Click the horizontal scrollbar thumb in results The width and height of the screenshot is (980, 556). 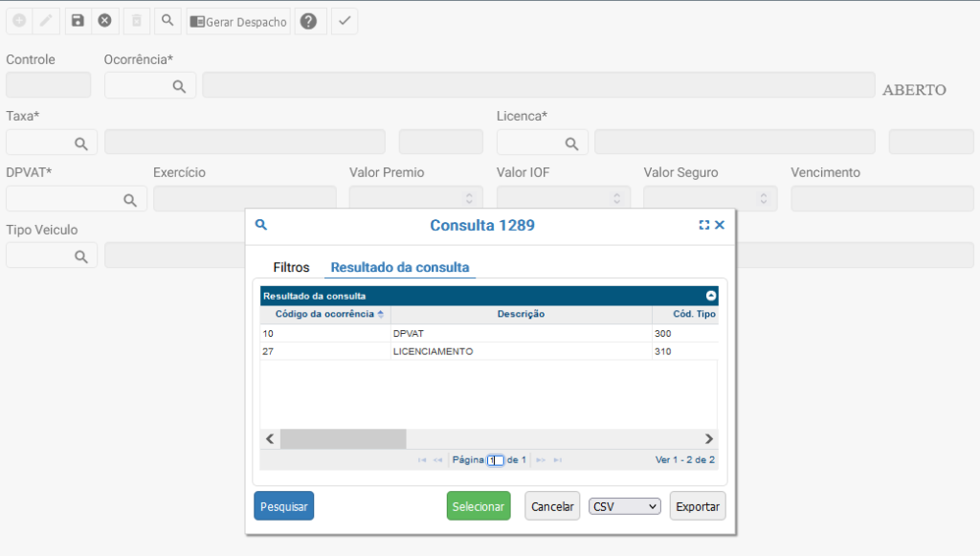pyautogui.click(x=343, y=438)
